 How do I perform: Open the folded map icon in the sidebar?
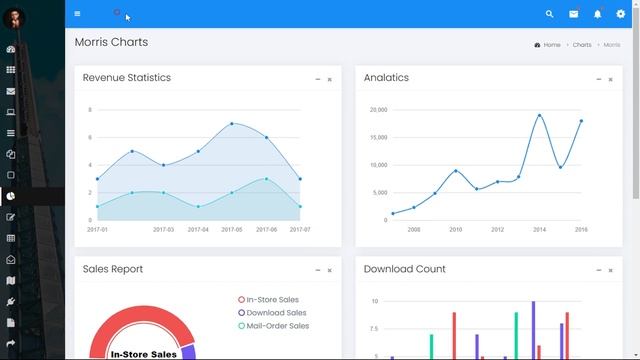11,280
